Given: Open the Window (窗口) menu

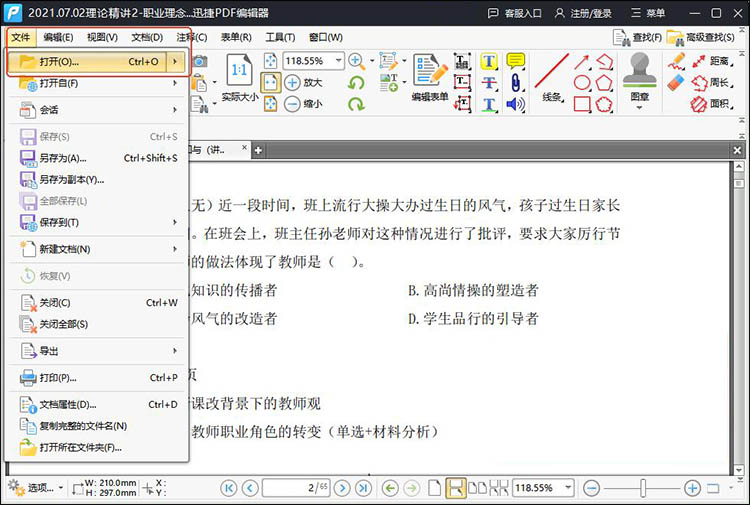Looking at the screenshot, I should [x=326, y=37].
